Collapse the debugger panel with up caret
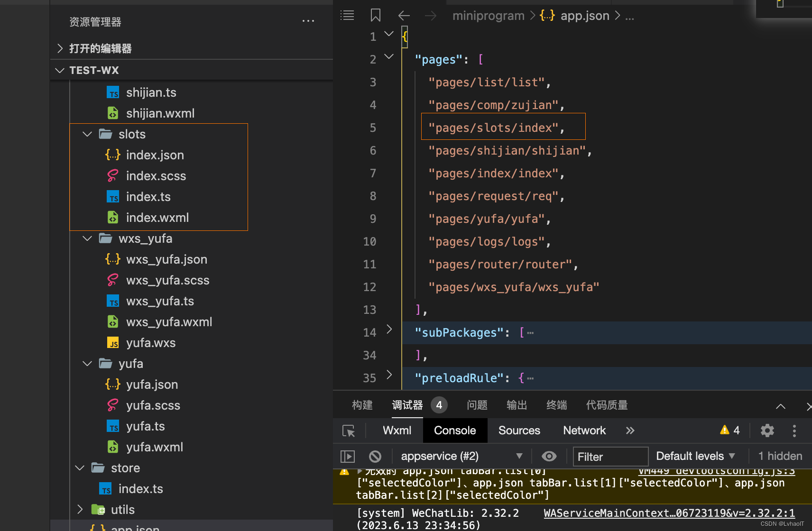 pyautogui.click(x=780, y=406)
